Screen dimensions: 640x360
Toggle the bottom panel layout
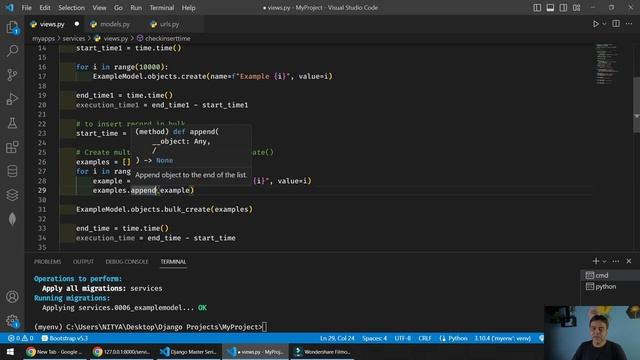(x=550, y=8)
